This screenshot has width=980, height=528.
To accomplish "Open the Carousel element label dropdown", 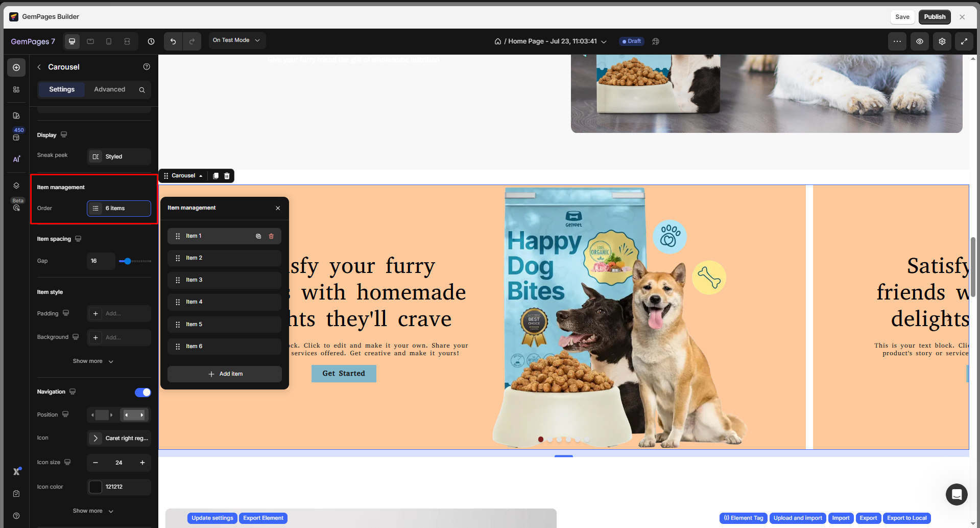I will pyautogui.click(x=187, y=176).
